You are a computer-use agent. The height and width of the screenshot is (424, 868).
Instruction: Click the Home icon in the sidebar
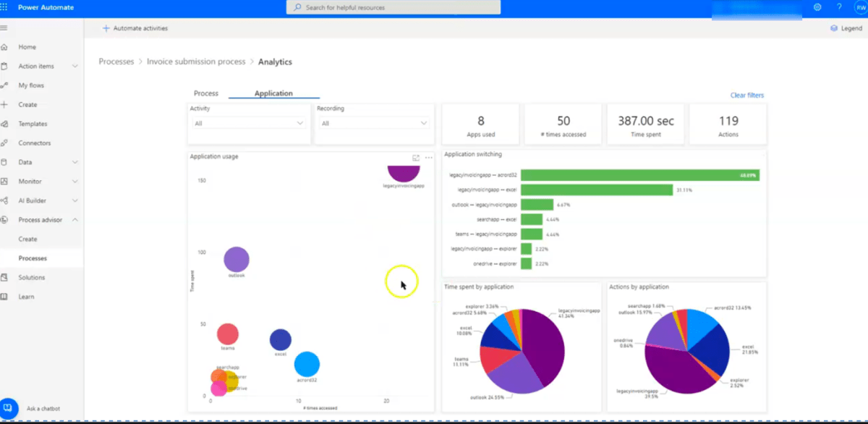pos(4,47)
